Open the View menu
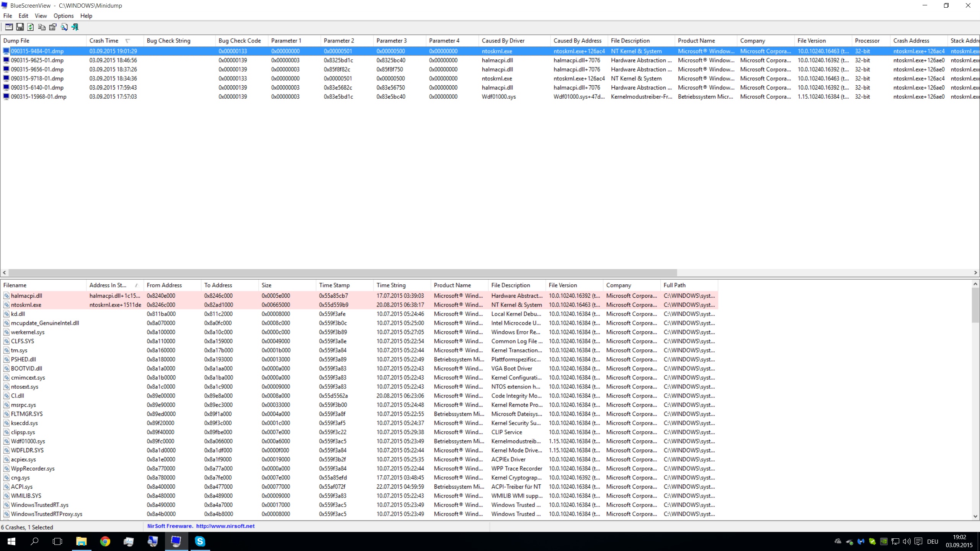The image size is (980, 551). (41, 16)
